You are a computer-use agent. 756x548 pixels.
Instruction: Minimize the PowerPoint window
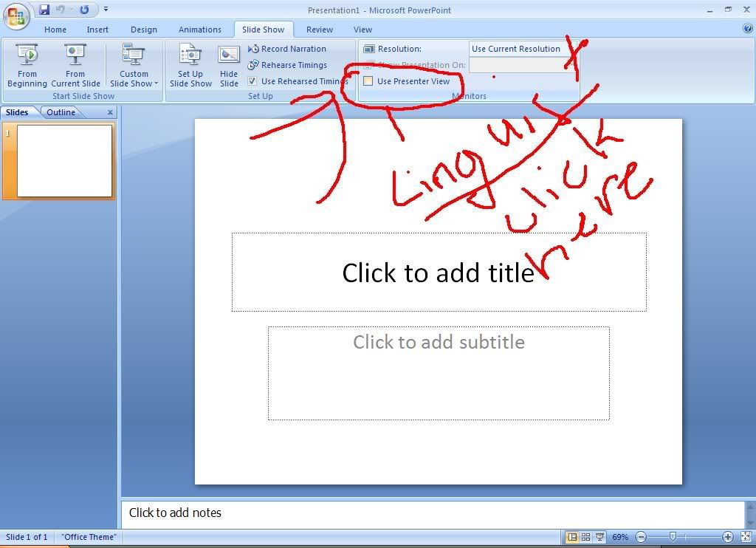710,10
